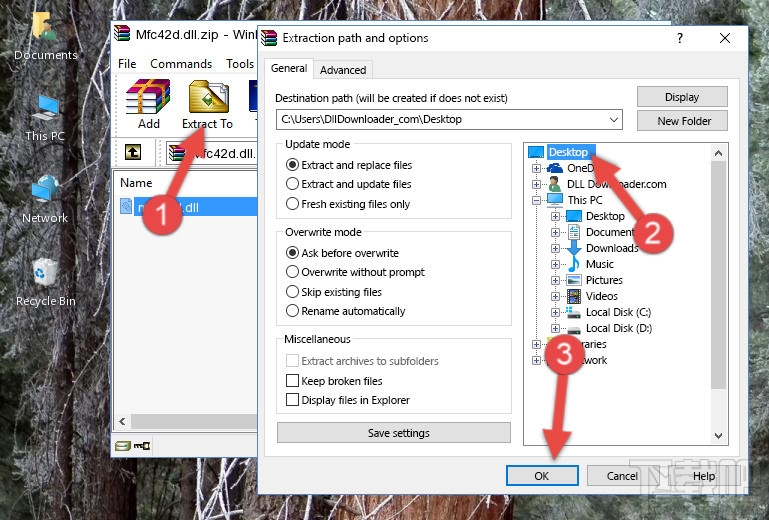Select This PC in the folder tree
The height and width of the screenshot is (520, 769).
585,200
